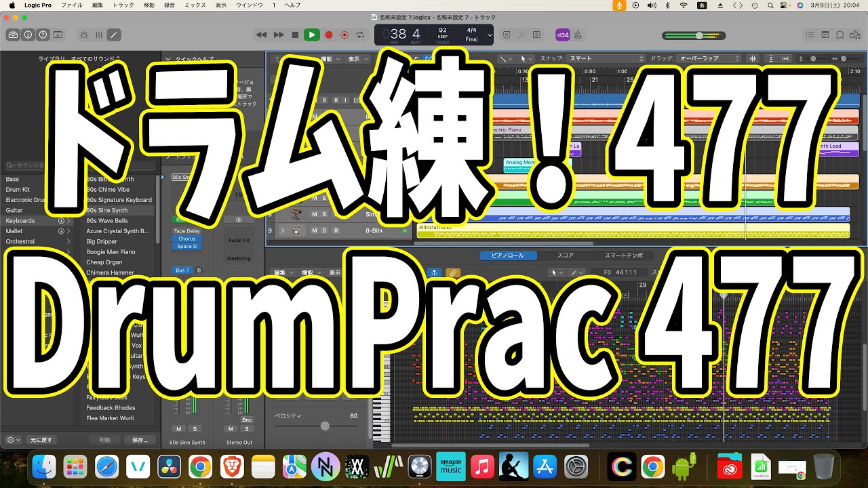Adjust the ベロシティ velocity slider
Viewport: 868px width, 488px height.
click(325, 426)
